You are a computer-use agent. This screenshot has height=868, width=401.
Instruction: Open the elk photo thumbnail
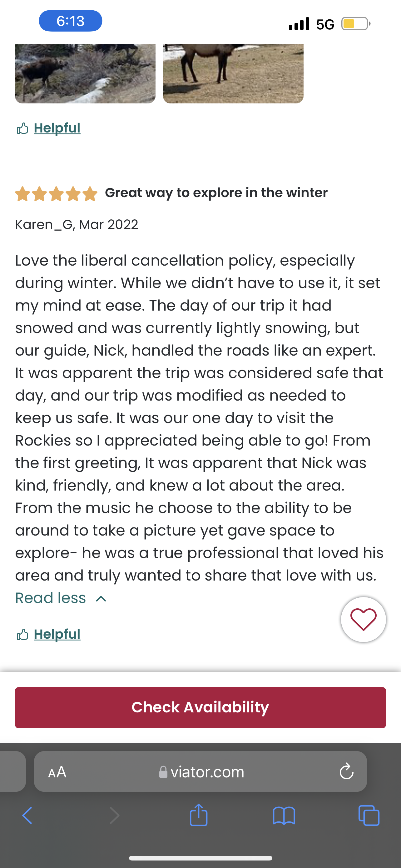(233, 73)
